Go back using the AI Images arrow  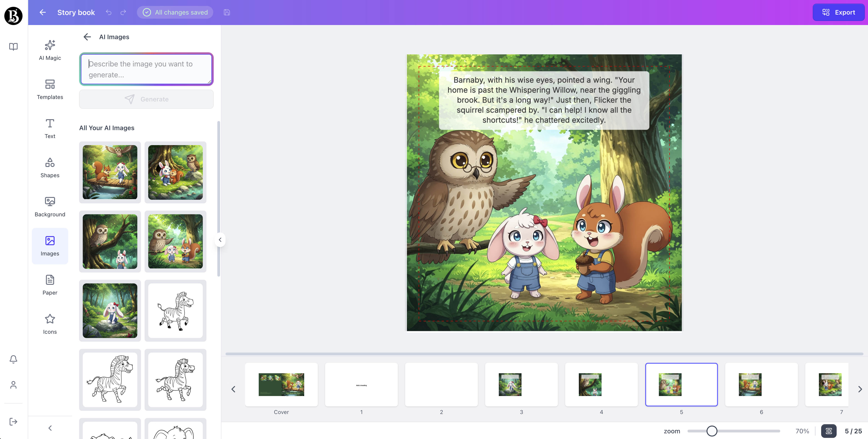87,37
